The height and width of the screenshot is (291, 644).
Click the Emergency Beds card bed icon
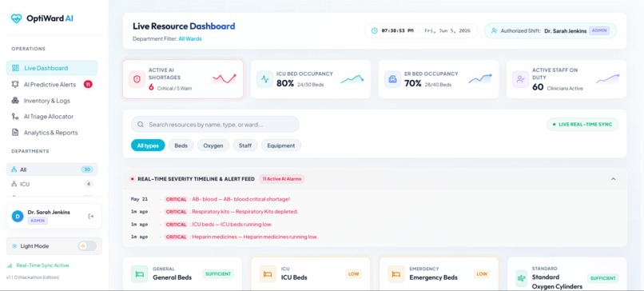coord(396,273)
